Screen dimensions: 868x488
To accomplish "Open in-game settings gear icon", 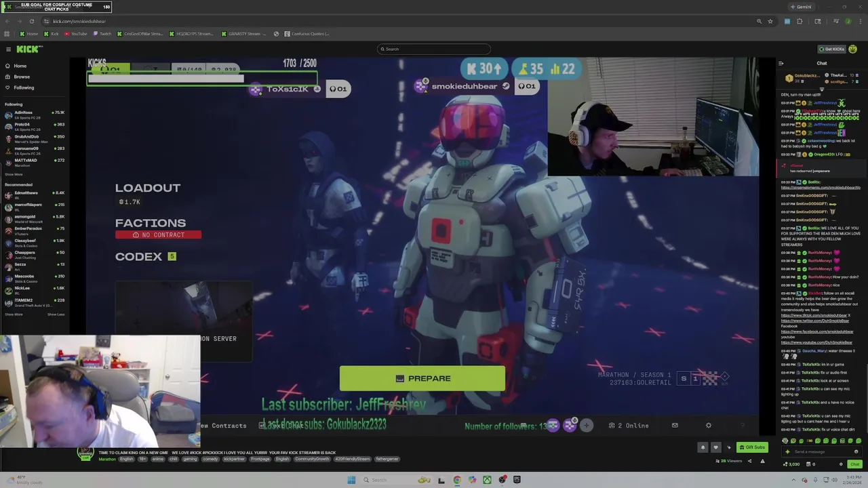I will pyautogui.click(x=709, y=426).
